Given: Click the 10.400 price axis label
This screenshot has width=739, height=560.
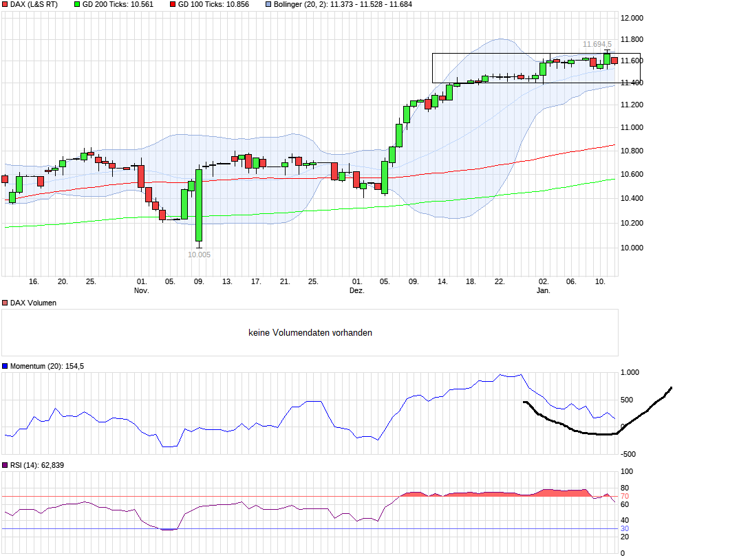Looking at the screenshot, I should click(x=632, y=198).
